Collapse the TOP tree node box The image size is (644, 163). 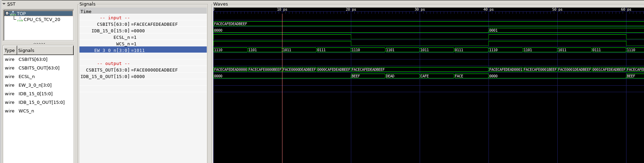pyautogui.click(x=7, y=13)
